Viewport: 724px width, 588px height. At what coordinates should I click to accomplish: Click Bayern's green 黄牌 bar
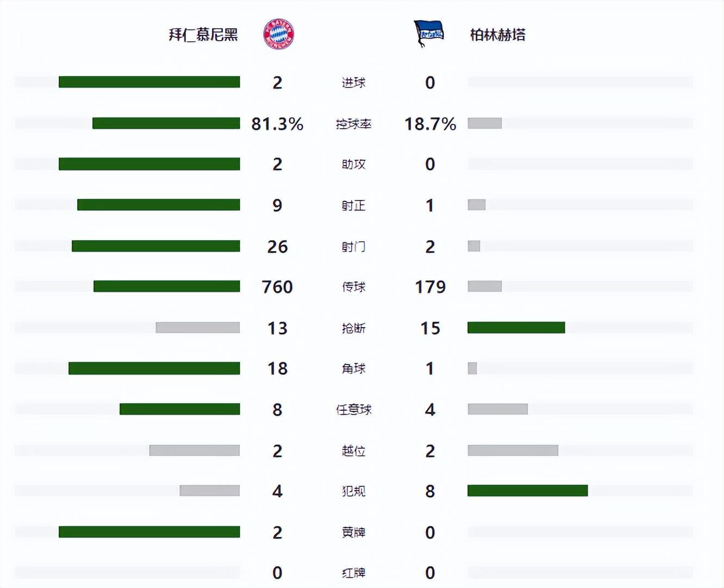pyautogui.click(x=149, y=531)
